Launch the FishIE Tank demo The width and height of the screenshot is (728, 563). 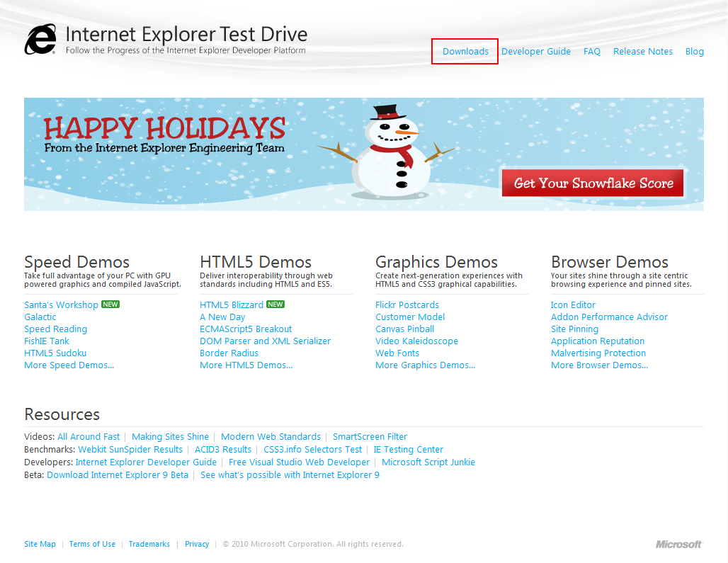tap(47, 341)
